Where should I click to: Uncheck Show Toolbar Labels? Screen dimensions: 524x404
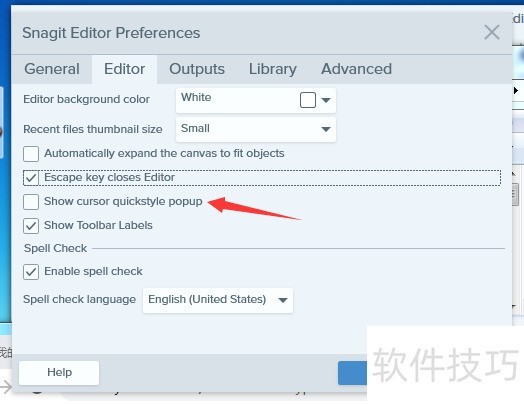tap(31, 226)
